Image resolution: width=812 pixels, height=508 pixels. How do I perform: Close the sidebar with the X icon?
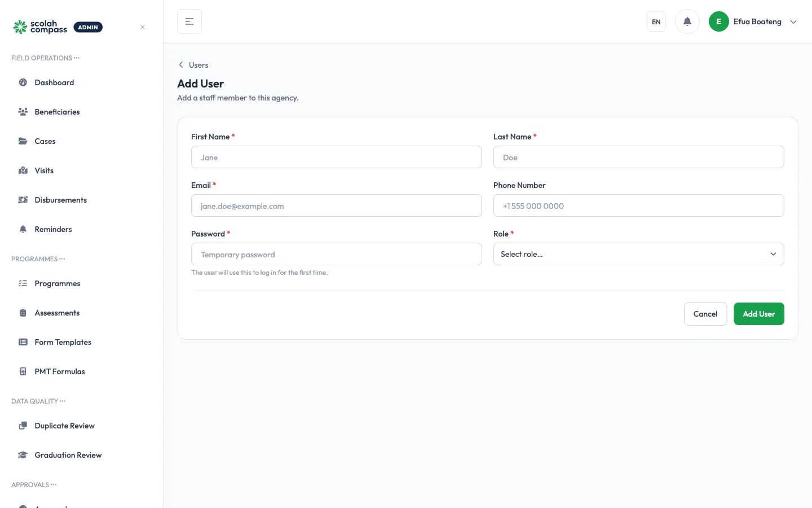coord(143,27)
